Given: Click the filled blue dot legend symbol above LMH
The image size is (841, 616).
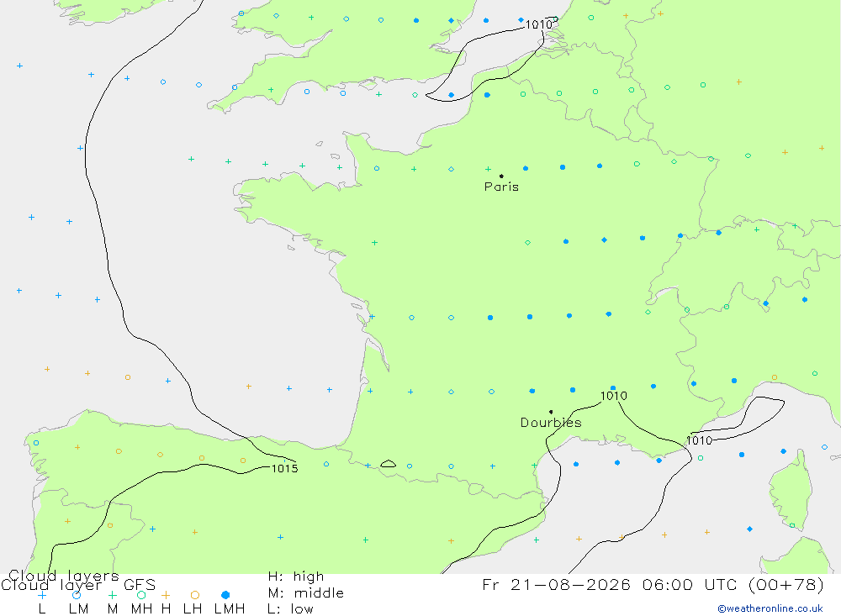Looking at the screenshot, I should [x=225, y=595].
